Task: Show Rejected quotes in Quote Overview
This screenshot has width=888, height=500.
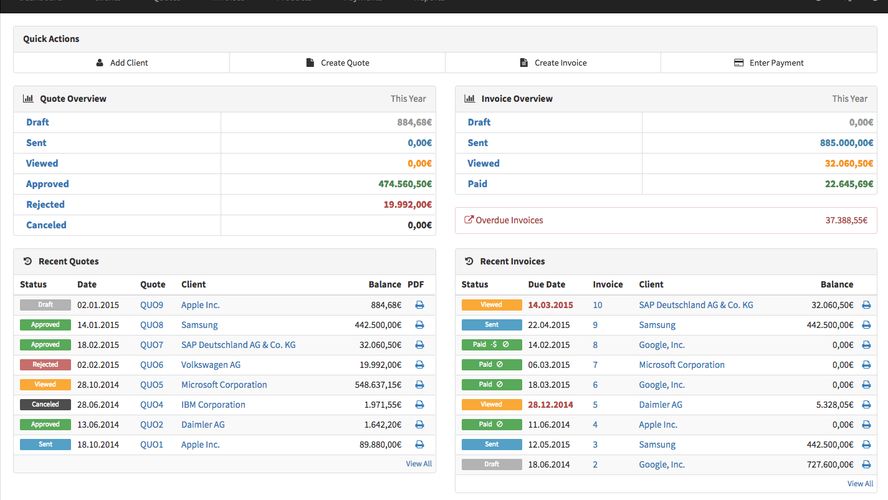Action: [45, 205]
